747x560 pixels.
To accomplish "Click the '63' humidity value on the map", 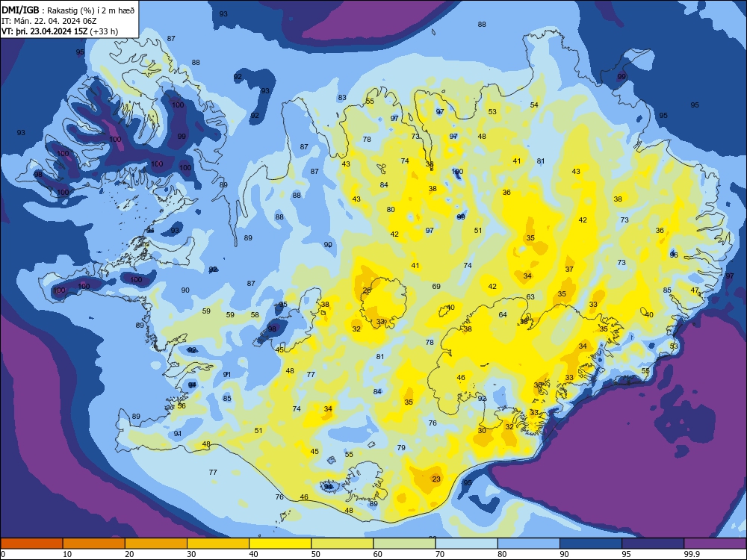I will click(530, 296).
